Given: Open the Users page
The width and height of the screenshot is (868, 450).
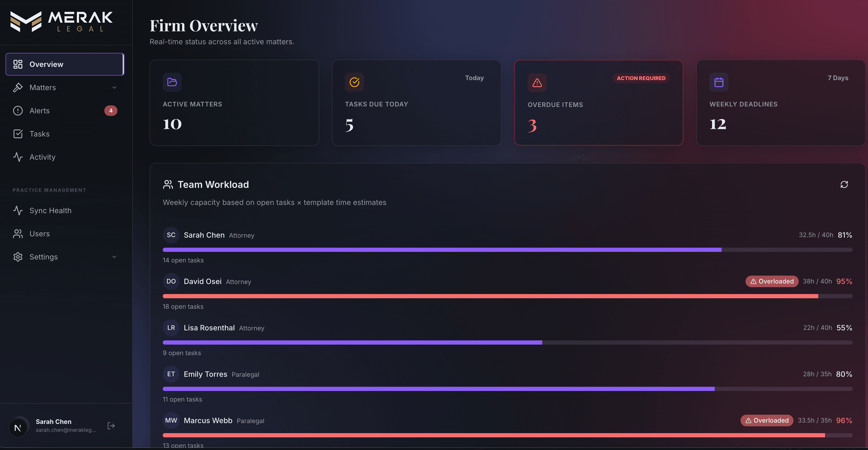Looking at the screenshot, I should pyautogui.click(x=65, y=234).
